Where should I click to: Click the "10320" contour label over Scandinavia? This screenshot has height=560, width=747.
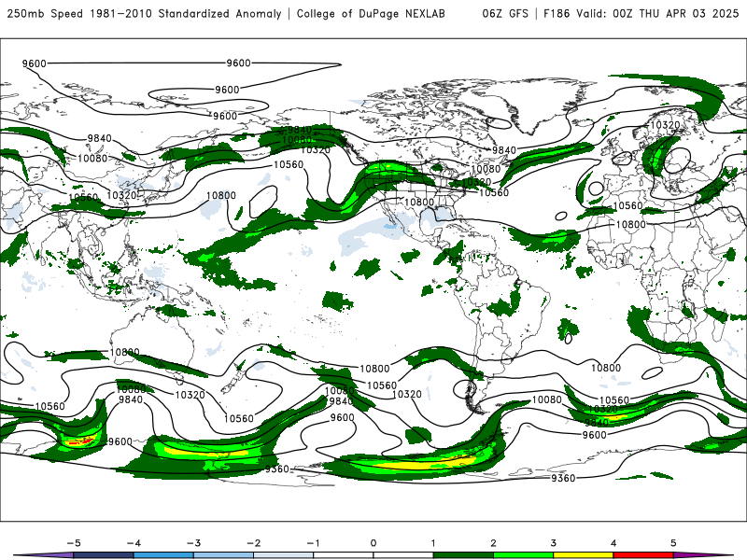pyautogui.click(x=665, y=125)
